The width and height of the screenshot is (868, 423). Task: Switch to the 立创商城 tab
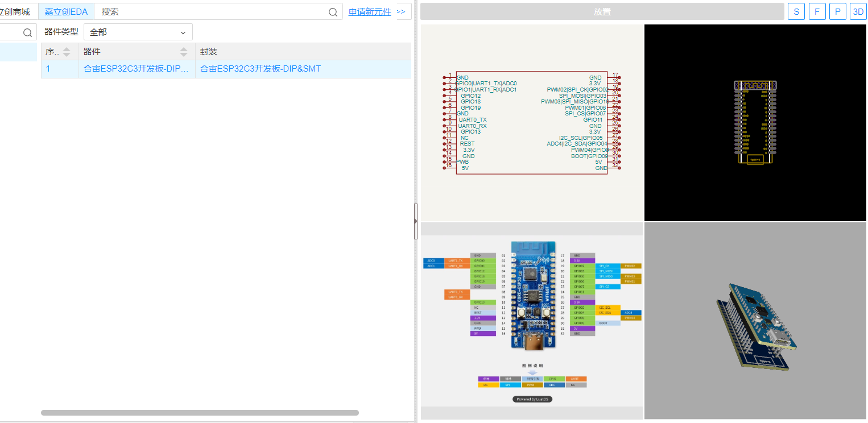coord(15,11)
